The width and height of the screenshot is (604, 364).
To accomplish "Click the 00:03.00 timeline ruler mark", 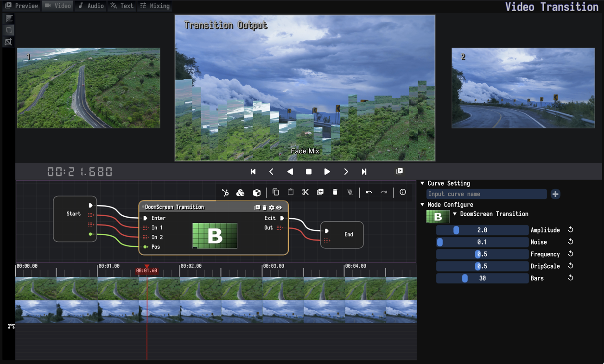I will (273, 266).
